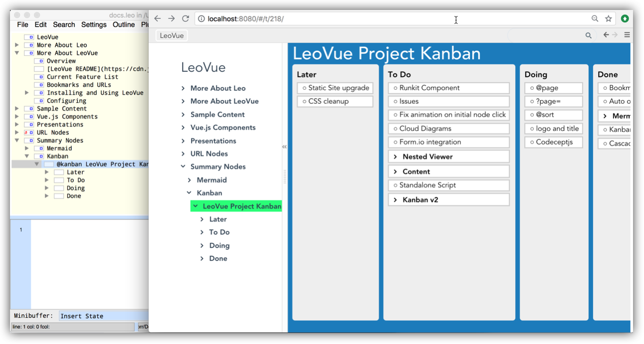This screenshot has width=644, height=344.
Task: Expand the Done child in the LeoVue sidebar
Action: [202, 259]
